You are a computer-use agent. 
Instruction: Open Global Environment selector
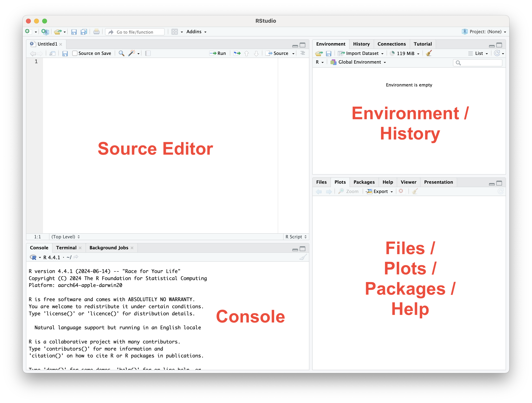[x=358, y=62]
